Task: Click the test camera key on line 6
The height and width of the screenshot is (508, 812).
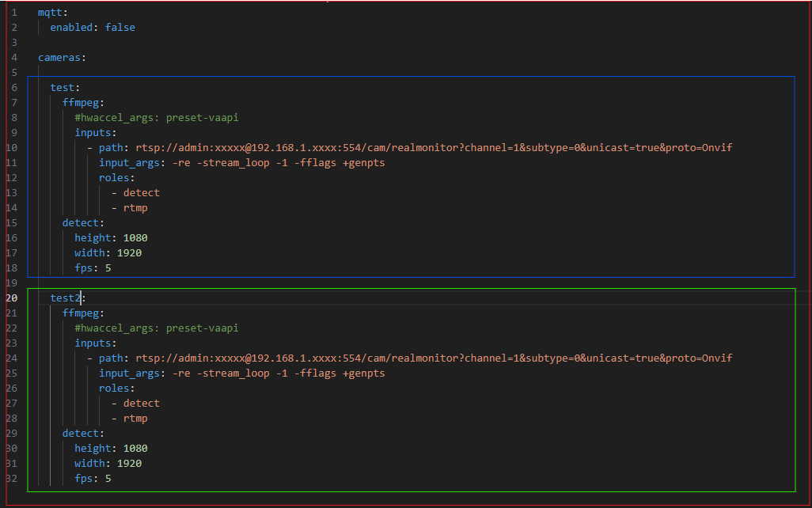Action: pos(63,88)
